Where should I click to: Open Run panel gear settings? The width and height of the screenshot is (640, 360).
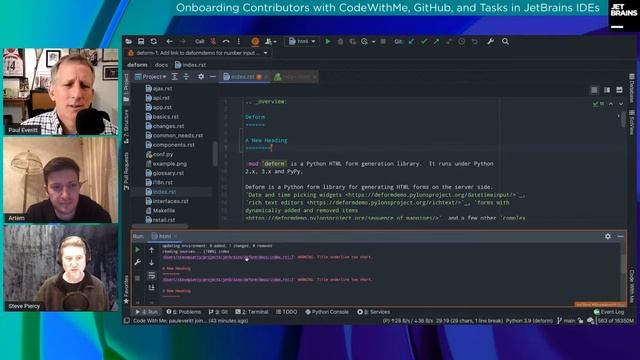click(x=608, y=236)
